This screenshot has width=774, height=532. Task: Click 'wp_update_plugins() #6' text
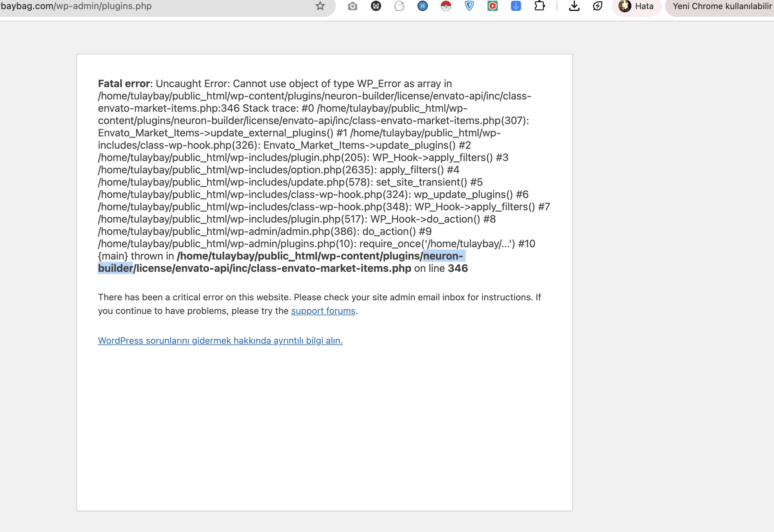tap(471, 194)
